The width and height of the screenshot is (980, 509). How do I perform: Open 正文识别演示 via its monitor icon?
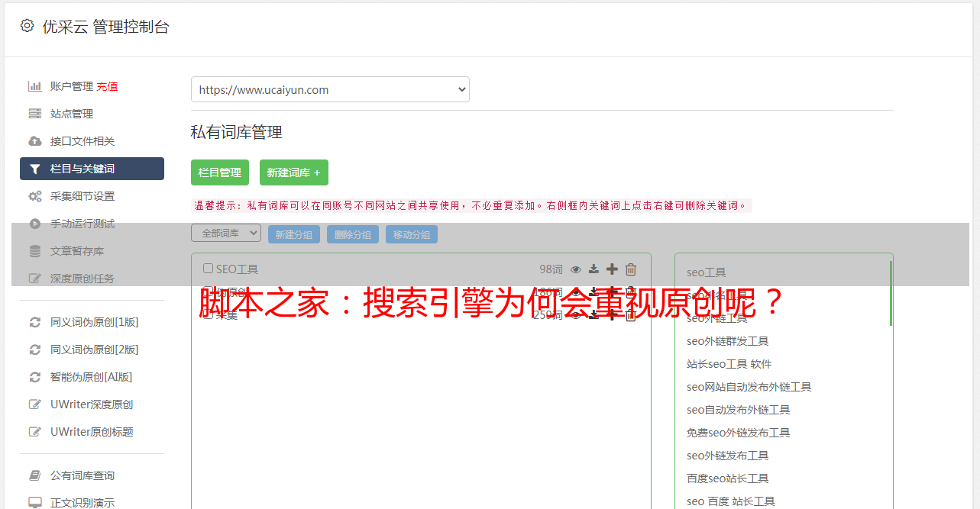tap(34, 503)
